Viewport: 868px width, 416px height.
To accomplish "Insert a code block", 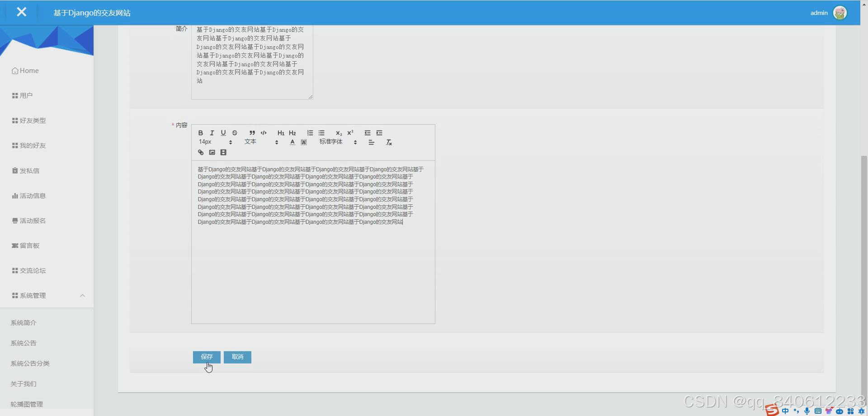I will (264, 133).
